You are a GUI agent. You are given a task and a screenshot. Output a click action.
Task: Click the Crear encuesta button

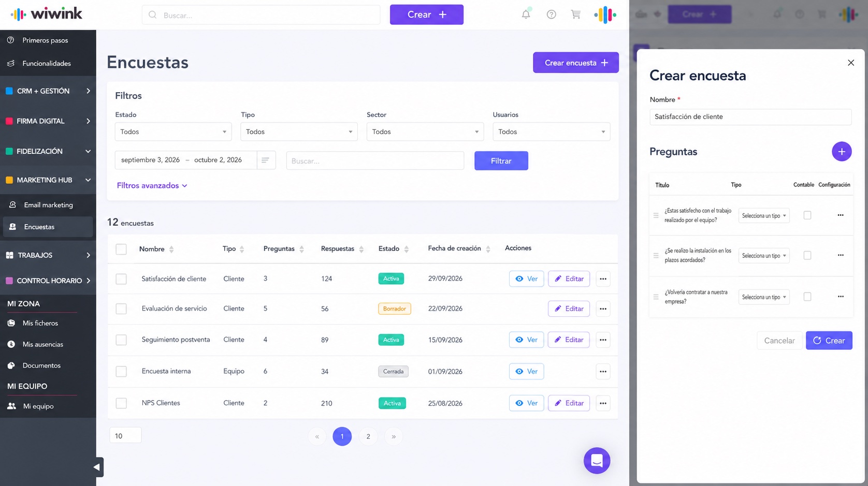point(575,63)
